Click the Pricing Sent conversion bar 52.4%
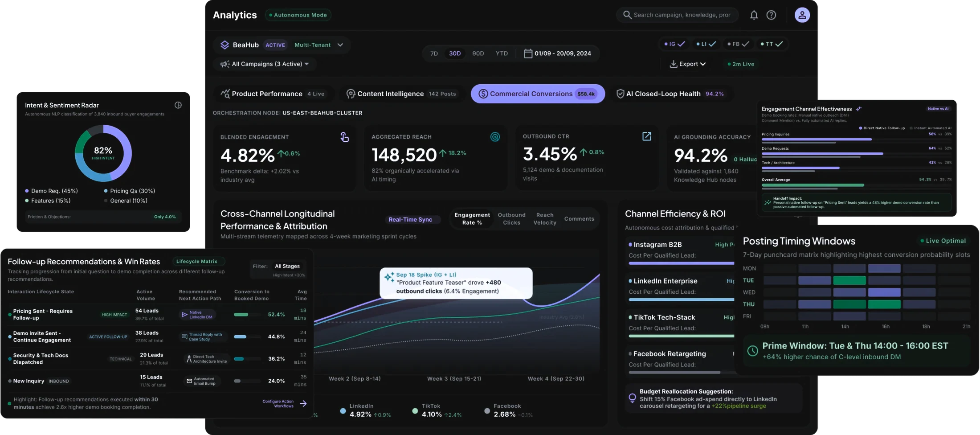Screen dimensions: 980x435 (x=248, y=315)
